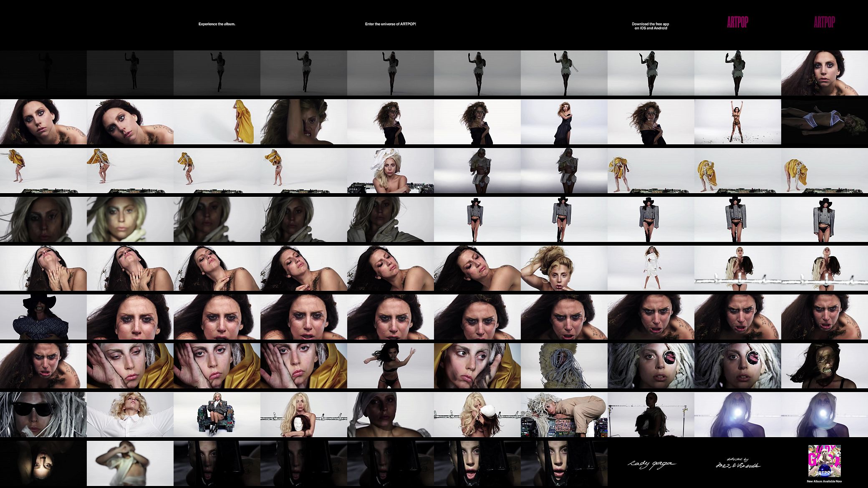Select figure in wide black hat and puffy dress
Screen dimensions: 868x488
tap(43, 317)
